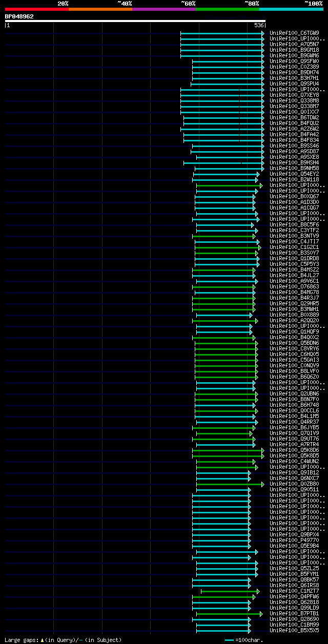Select hit label UniRef100_Q5K8D6
Screen dimensions: 328x644
tap(295, 450)
